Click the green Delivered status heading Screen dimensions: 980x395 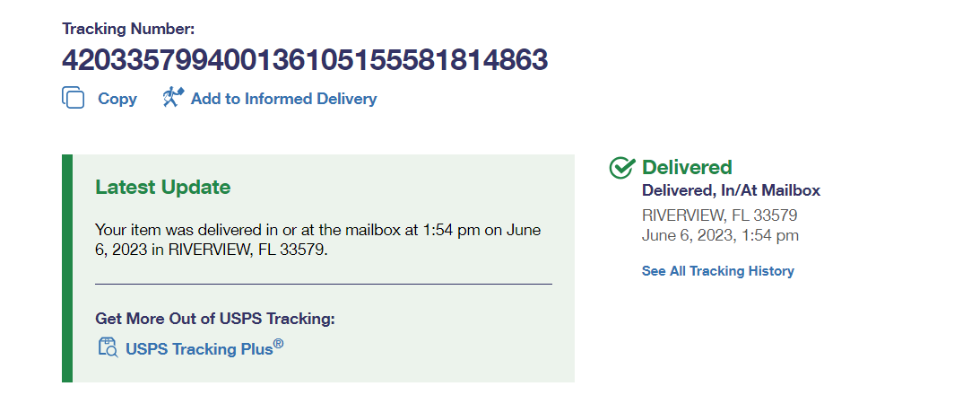tap(687, 167)
